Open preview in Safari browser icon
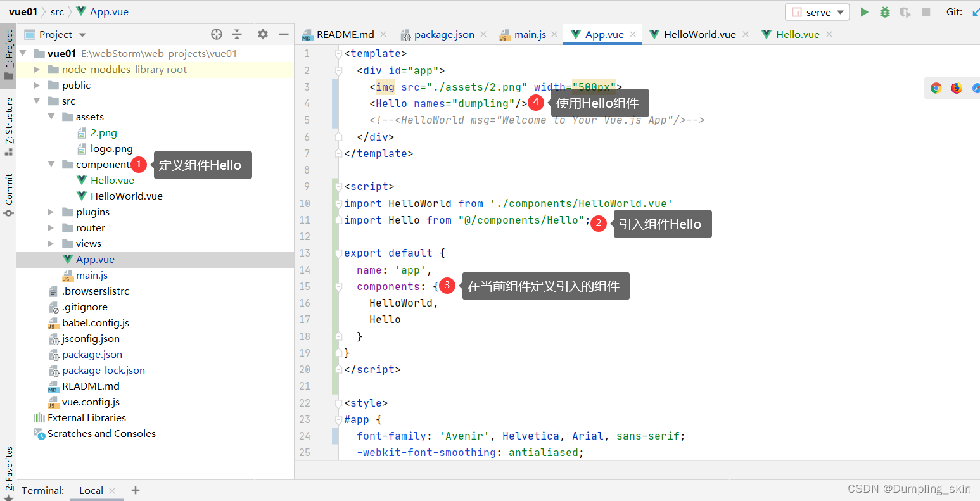 coord(976,88)
